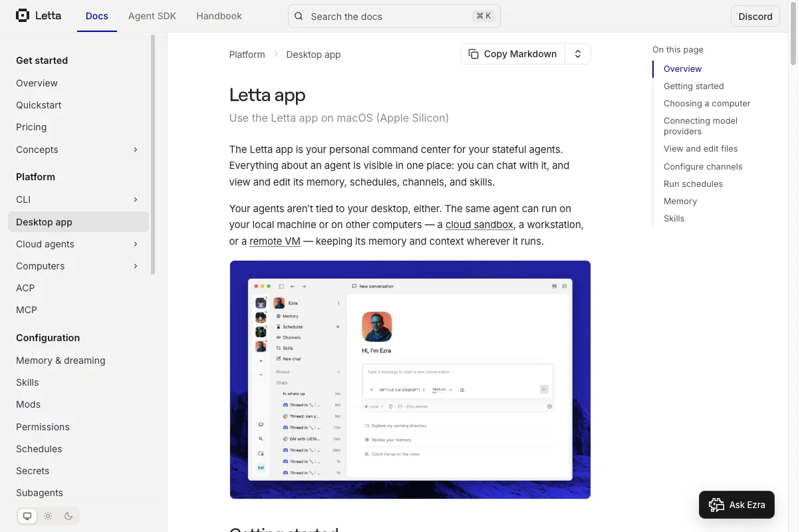The height and width of the screenshot is (532, 798).
Task: Expand the Concepts section chevron
Action: click(x=136, y=150)
